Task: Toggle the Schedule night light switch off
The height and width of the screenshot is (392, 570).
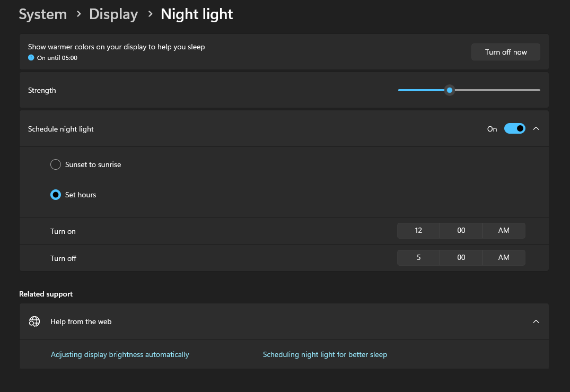Action: (x=514, y=129)
